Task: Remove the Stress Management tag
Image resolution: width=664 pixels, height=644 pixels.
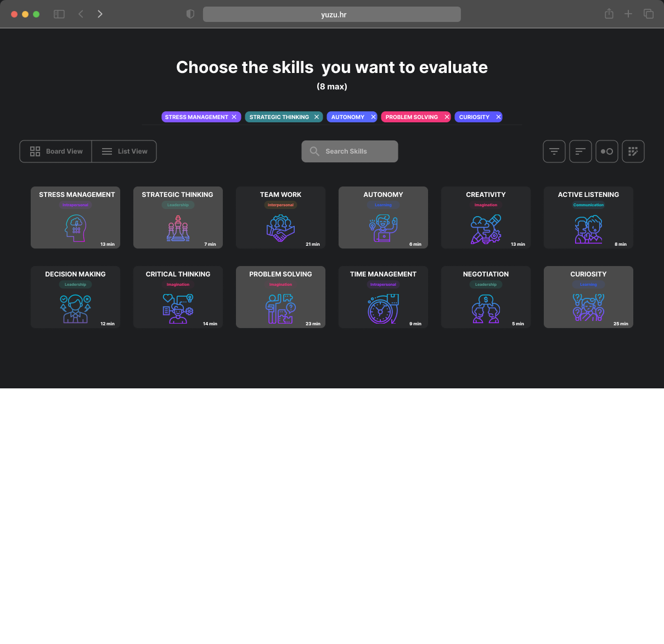Action: click(234, 117)
